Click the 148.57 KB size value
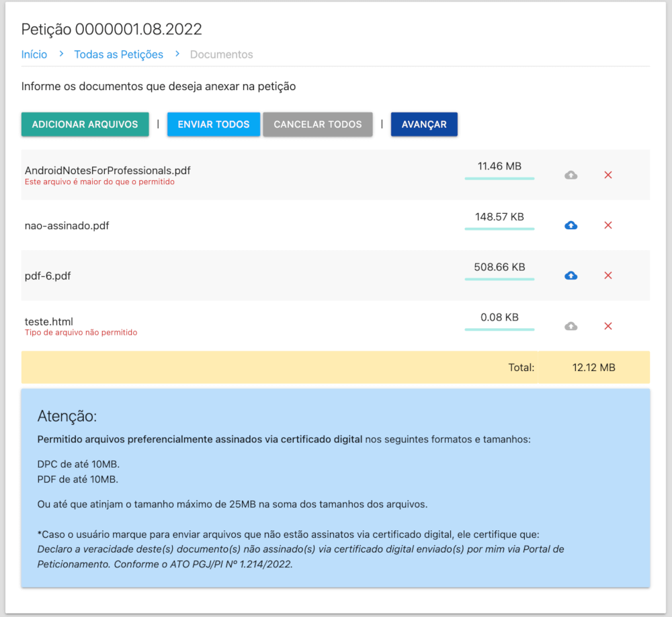 pos(499,216)
